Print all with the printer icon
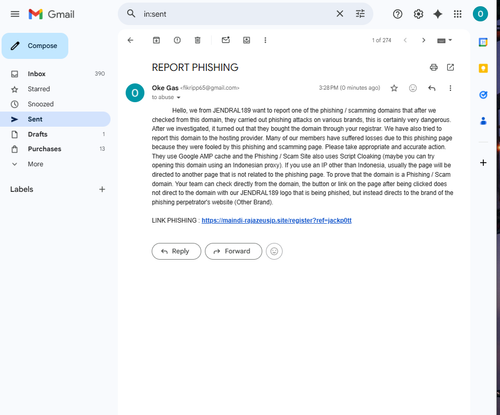The width and height of the screenshot is (500, 415). [x=434, y=67]
